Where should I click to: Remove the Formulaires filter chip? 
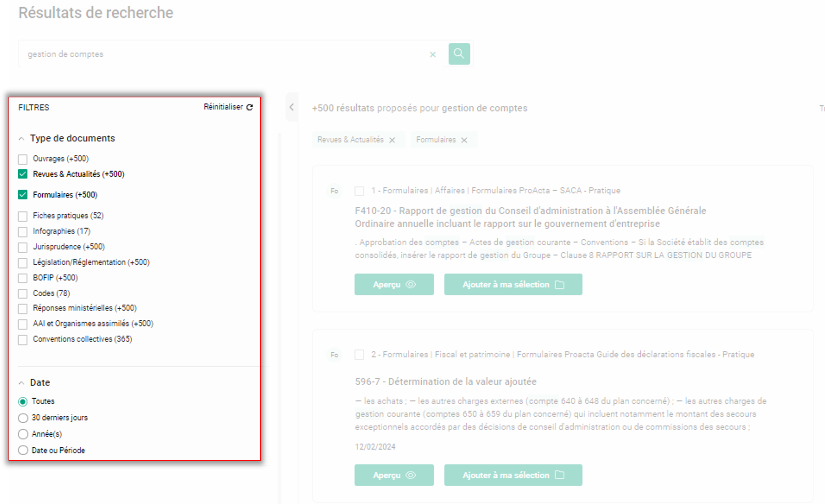click(464, 140)
